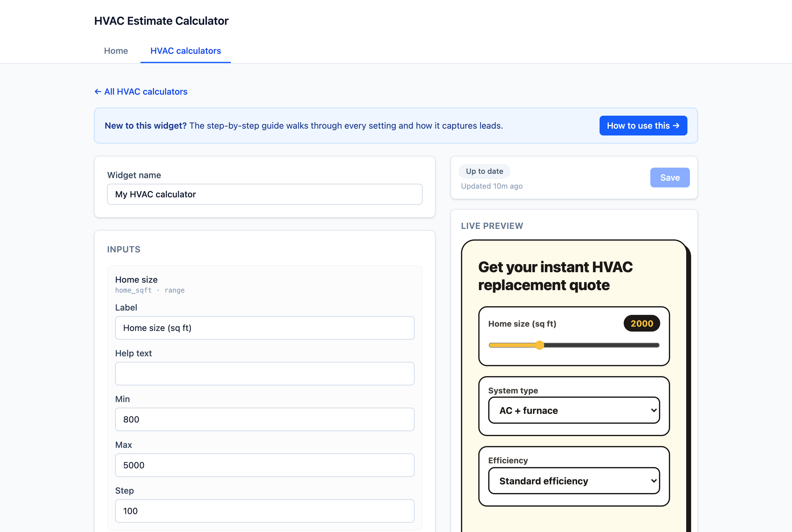The width and height of the screenshot is (792, 532).
Task: Click the INPUTS section heading
Action: pos(124,249)
